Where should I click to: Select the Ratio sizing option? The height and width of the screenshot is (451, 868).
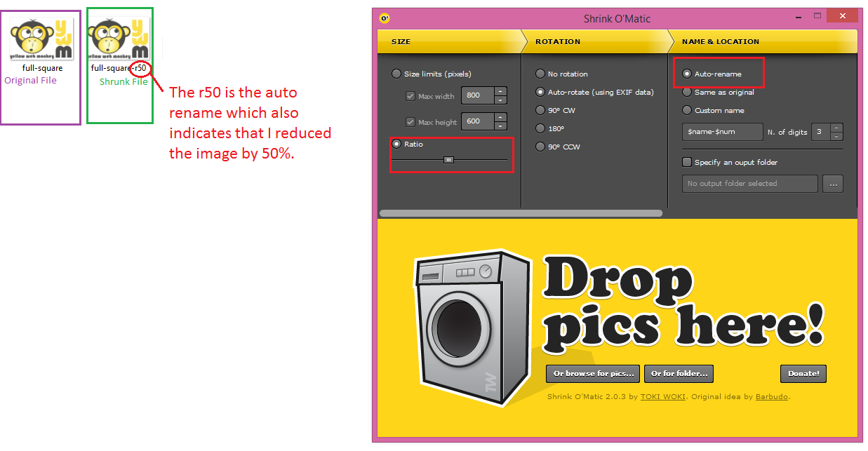[396, 144]
